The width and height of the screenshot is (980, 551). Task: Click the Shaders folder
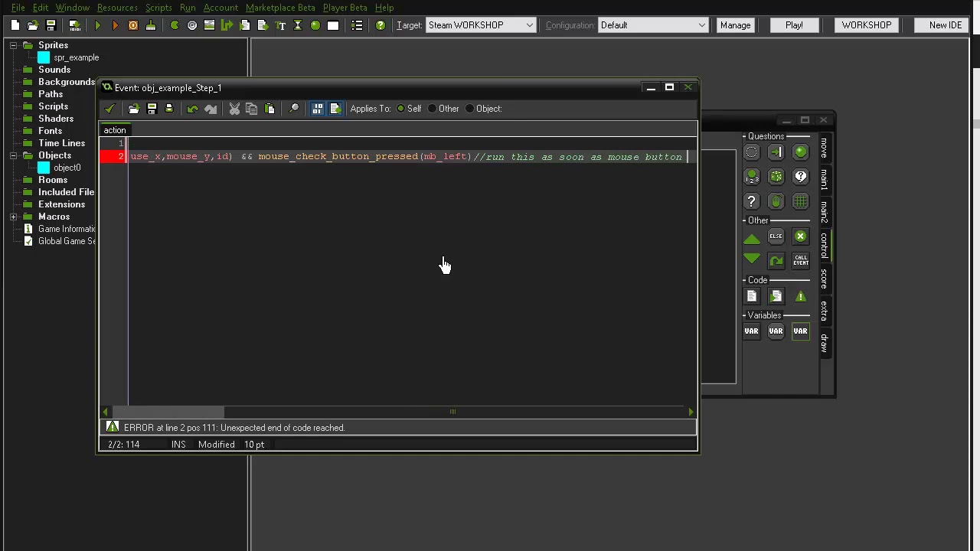(x=56, y=119)
